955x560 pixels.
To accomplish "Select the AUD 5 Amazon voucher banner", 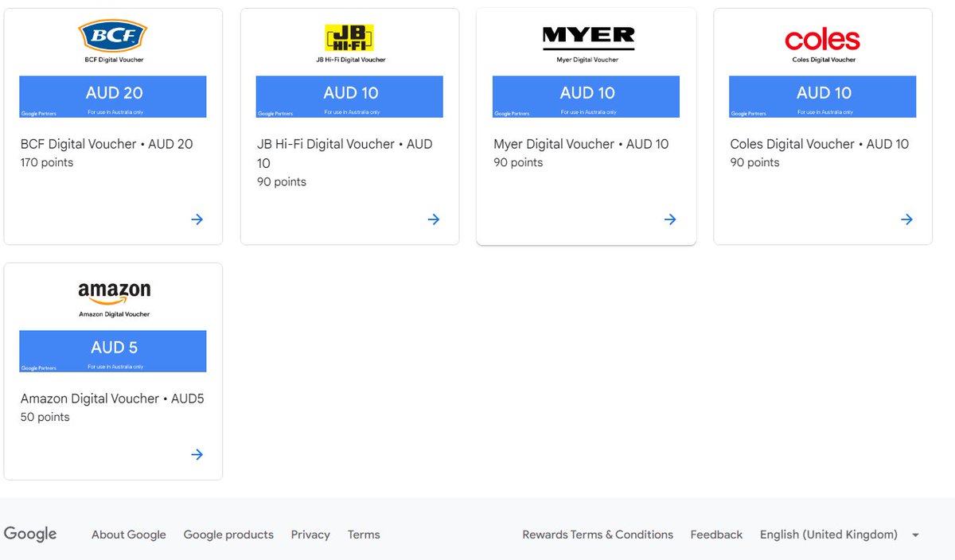I will pos(113,352).
